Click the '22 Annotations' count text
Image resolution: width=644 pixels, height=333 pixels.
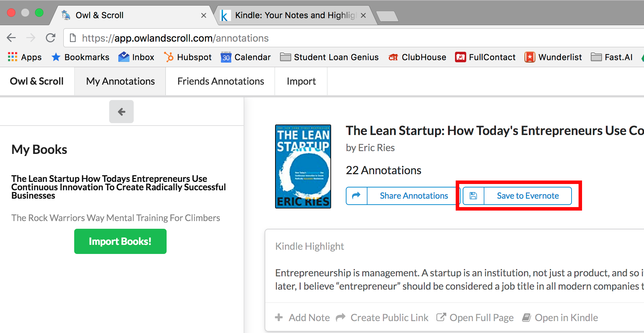click(384, 170)
